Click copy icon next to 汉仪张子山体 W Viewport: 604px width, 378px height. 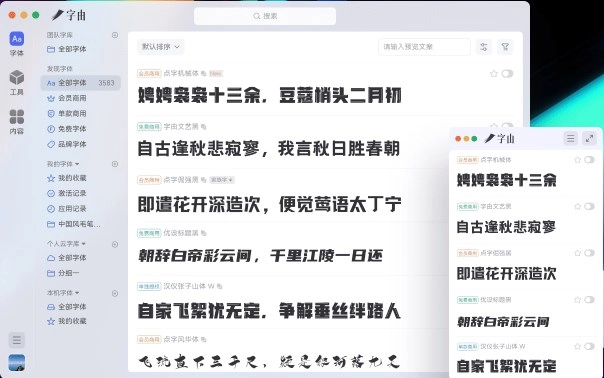[x=220, y=286]
